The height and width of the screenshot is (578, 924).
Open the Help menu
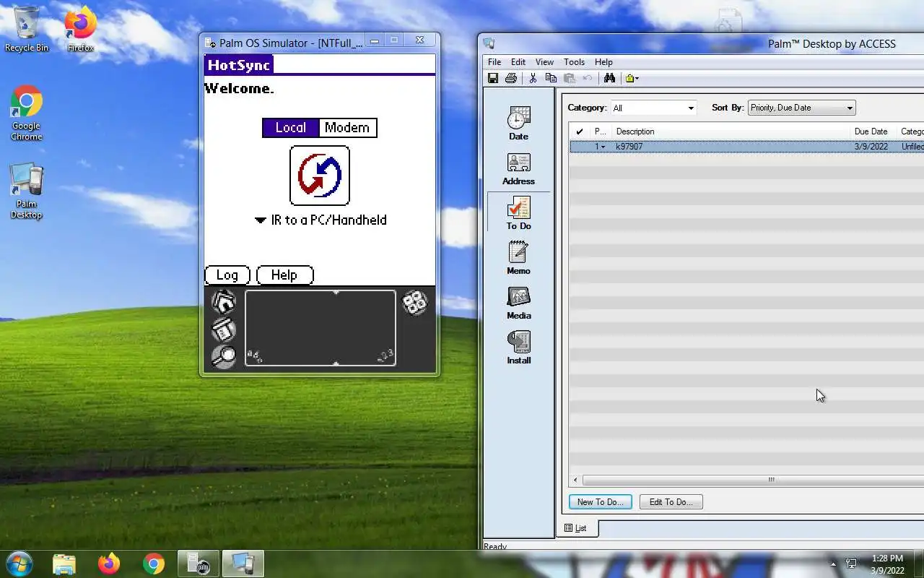(603, 62)
